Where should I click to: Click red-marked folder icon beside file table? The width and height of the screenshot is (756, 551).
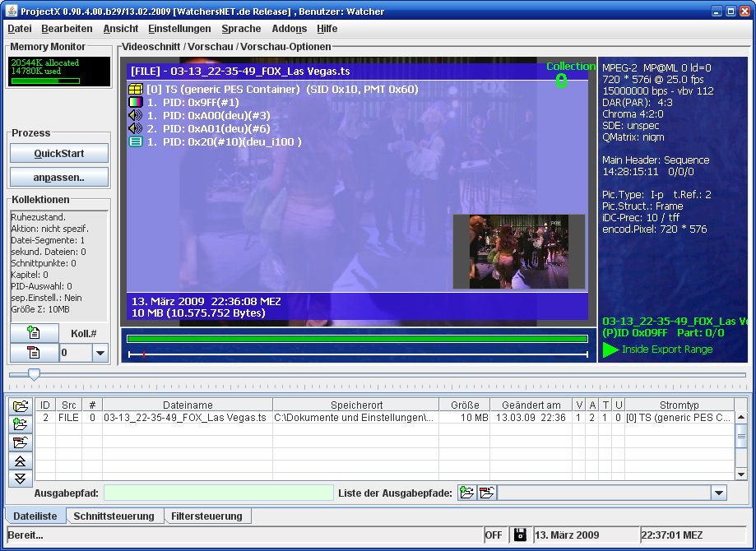pos(21,442)
